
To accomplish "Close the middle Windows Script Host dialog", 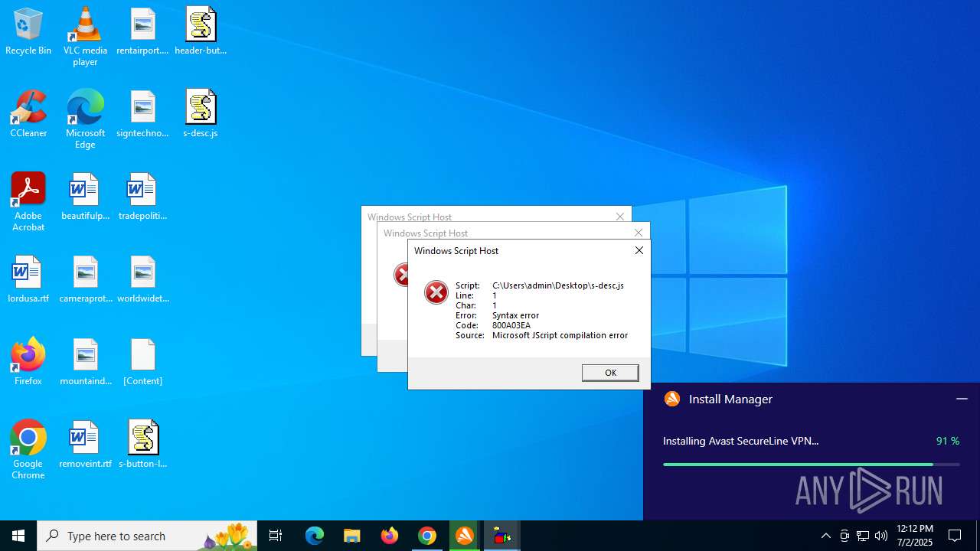I will 639,232.
